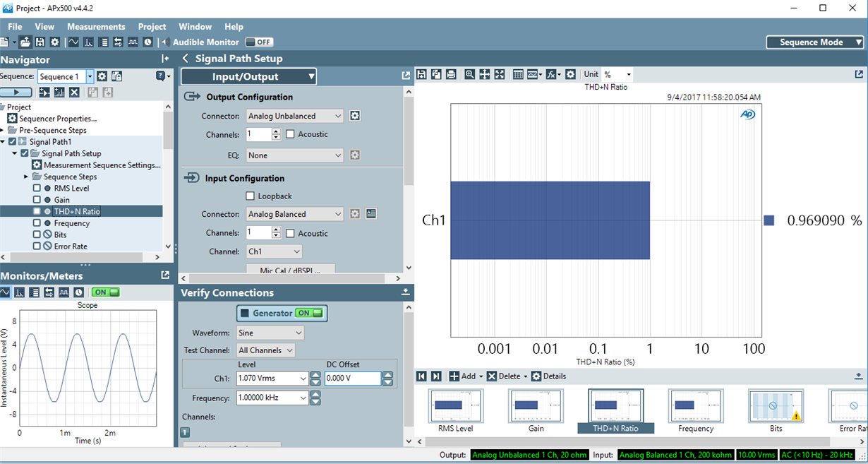
Task: Click the DC Offset 0.000 V field
Action: (353, 379)
